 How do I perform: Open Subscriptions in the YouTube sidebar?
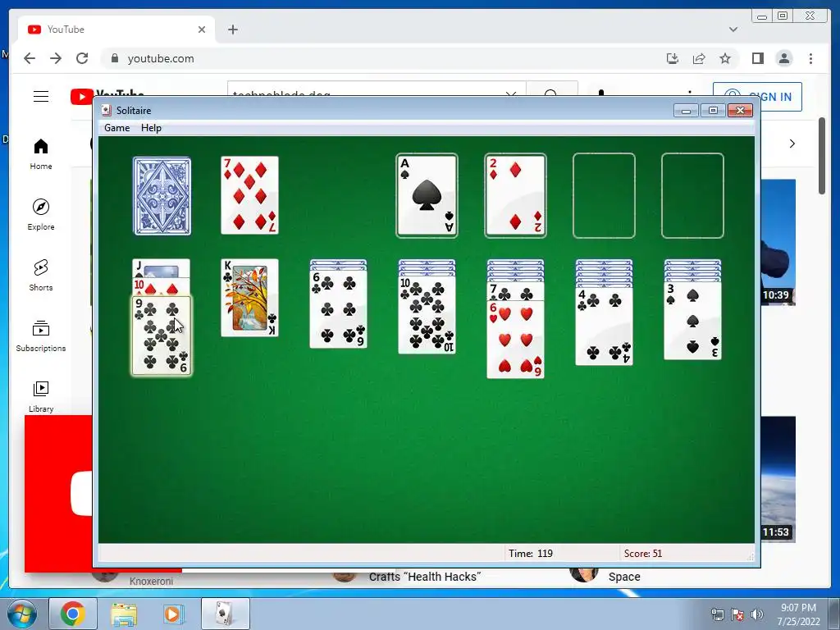(41, 336)
